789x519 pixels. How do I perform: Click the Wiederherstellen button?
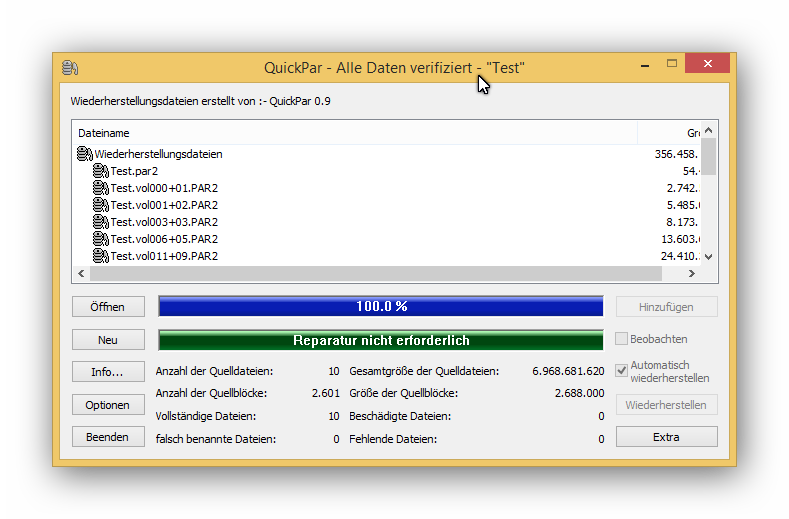click(667, 405)
